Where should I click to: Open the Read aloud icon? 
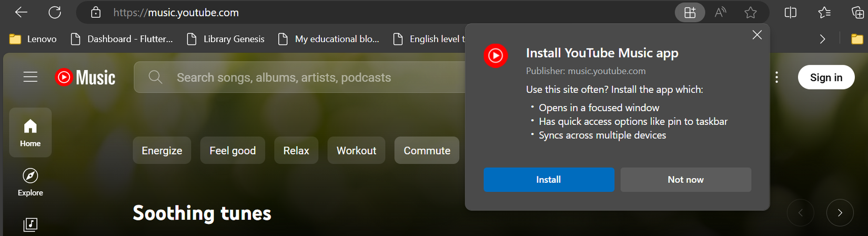point(721,13)
